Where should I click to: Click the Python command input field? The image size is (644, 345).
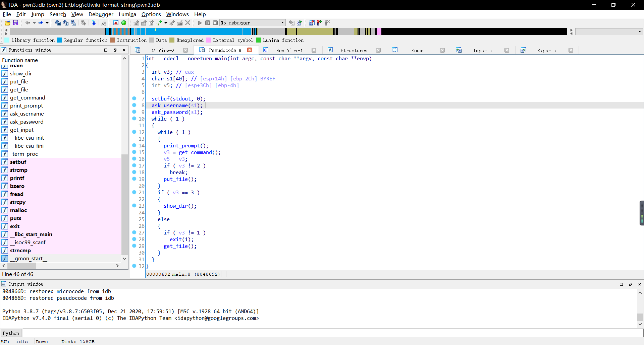[x=333, y=333]
